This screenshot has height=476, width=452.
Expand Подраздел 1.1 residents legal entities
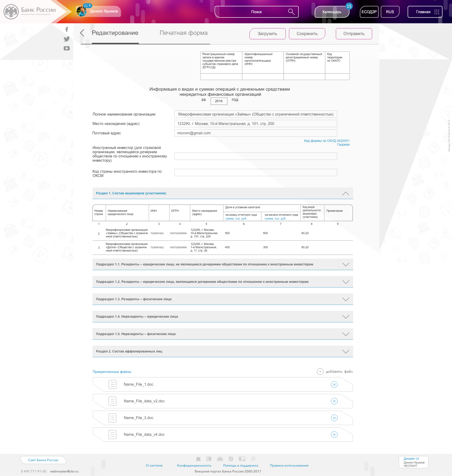346,265
